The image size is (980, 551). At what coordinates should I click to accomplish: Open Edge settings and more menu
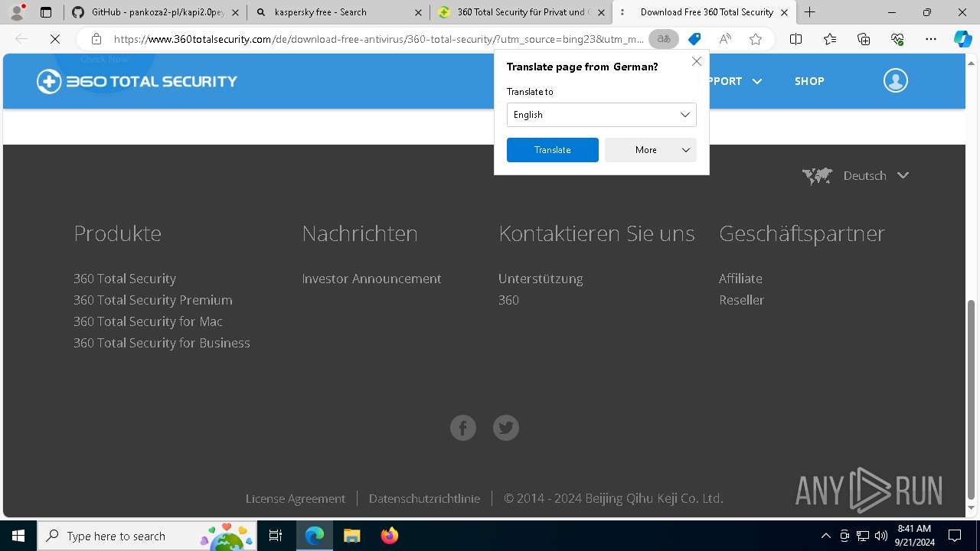[931, 39]
